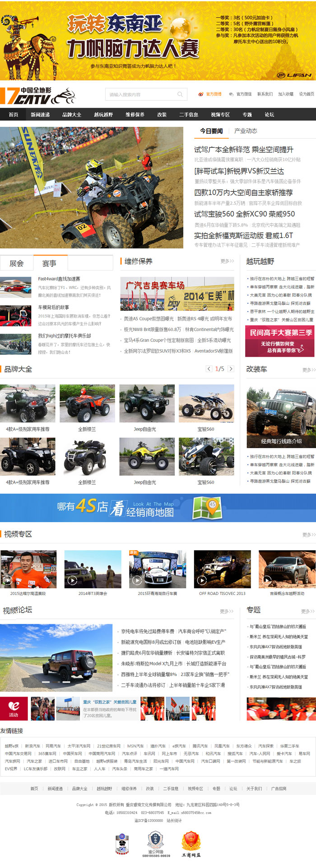Open the 经典驾行线路介绍 Jeep image
The height and width of the screenshot is (868, 316).
coord(281,416)
